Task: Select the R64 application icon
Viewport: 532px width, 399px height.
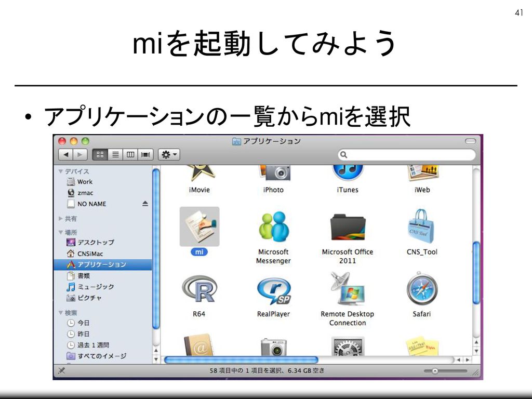Action: [x=199, y=289]
